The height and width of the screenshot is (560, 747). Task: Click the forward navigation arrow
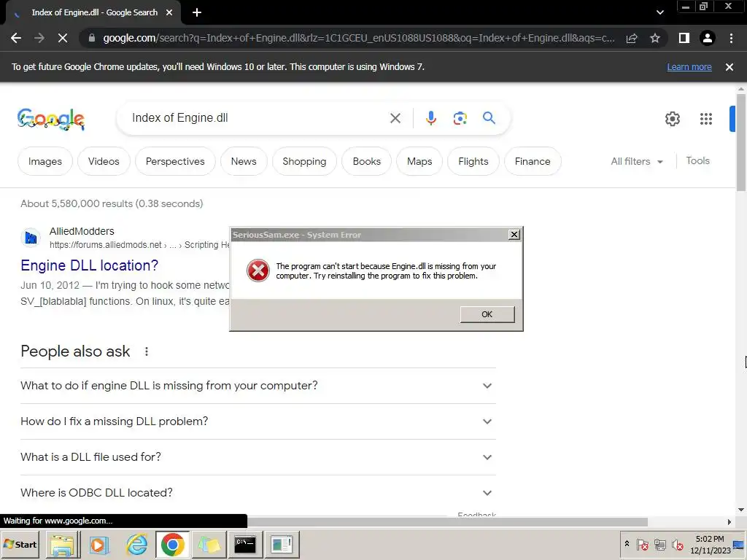39,38
